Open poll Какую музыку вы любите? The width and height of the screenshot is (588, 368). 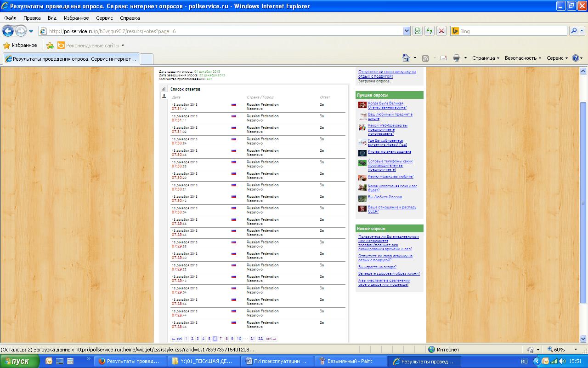coord(390,177)
